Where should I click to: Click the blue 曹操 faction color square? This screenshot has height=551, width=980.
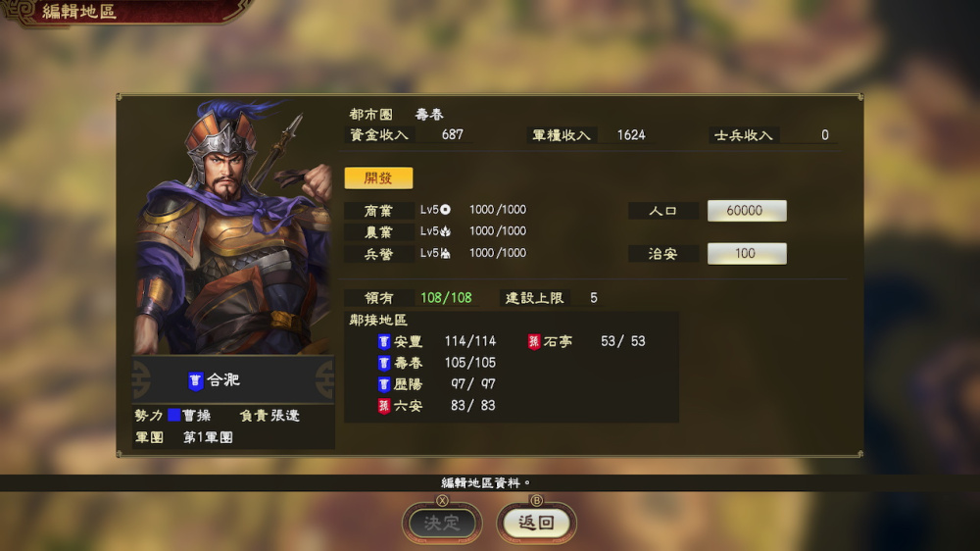[x=173, y=416]
